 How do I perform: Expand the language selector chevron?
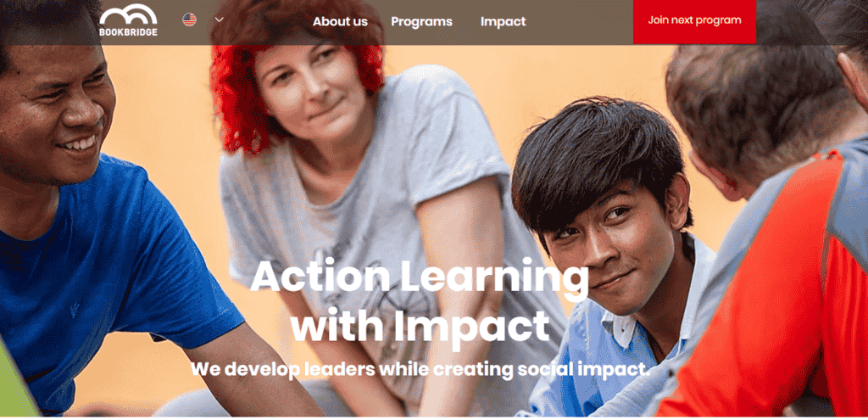(220, 20)
